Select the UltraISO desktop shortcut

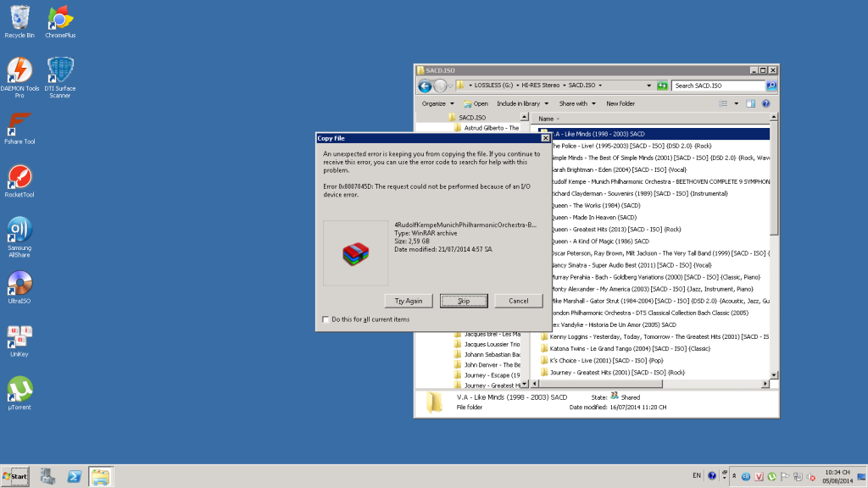pos(19,288)
